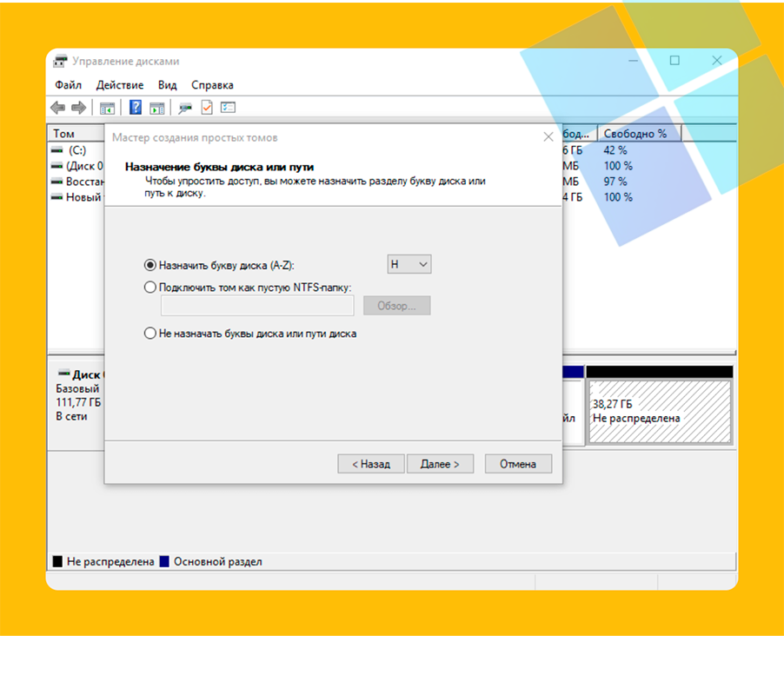Click the Отмена button
The image size is (784, 688).
point(518,464)
